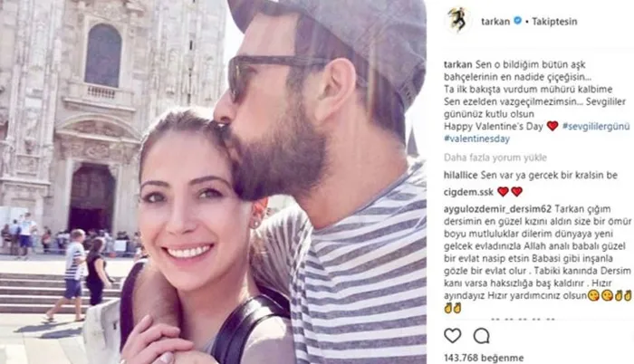The image size is (634, 364).
Task: Open commenter cigdem.ssk's profile
Action: point(468,192)
